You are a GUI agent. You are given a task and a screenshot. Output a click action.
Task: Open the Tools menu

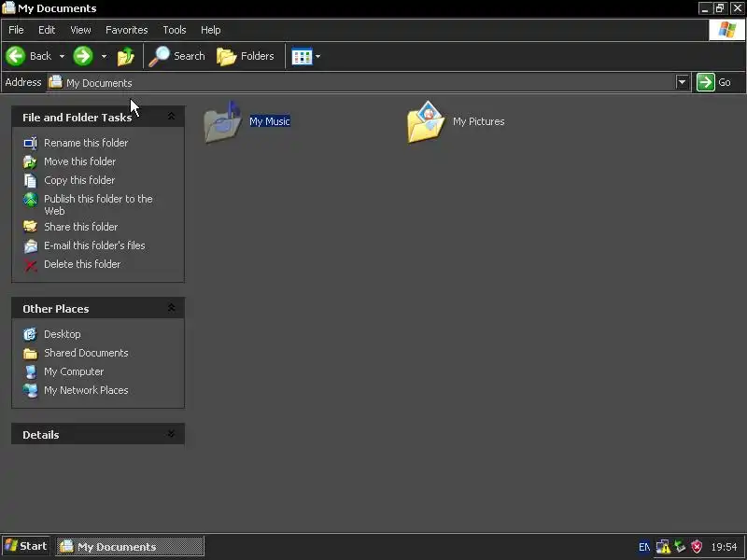tap(175, 30)
